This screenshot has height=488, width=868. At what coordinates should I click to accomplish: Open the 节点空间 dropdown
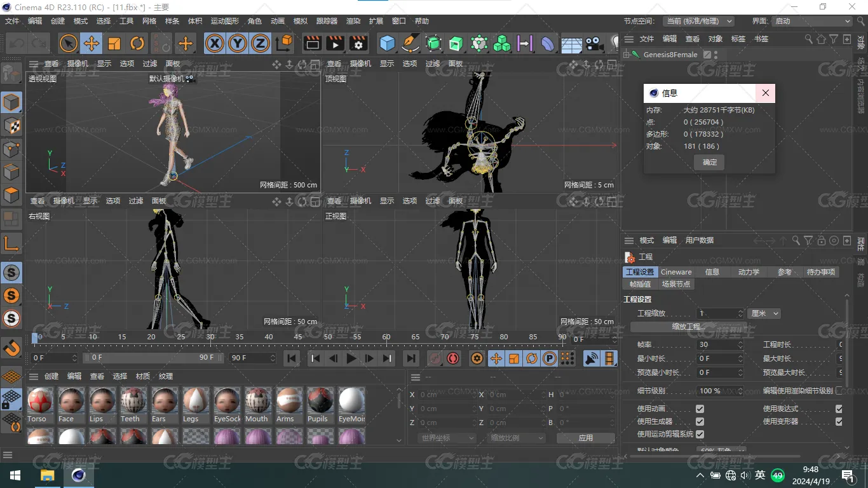(x=698, y=21)
